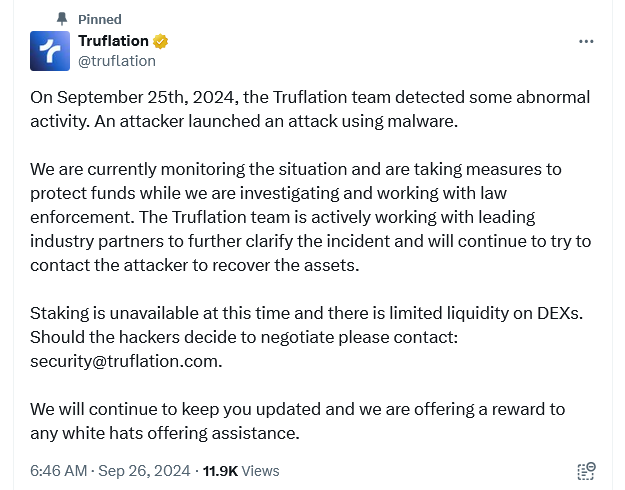Click the Pinned label
The width and height of the screenshot is (625, 490).
tap(100, 19)
